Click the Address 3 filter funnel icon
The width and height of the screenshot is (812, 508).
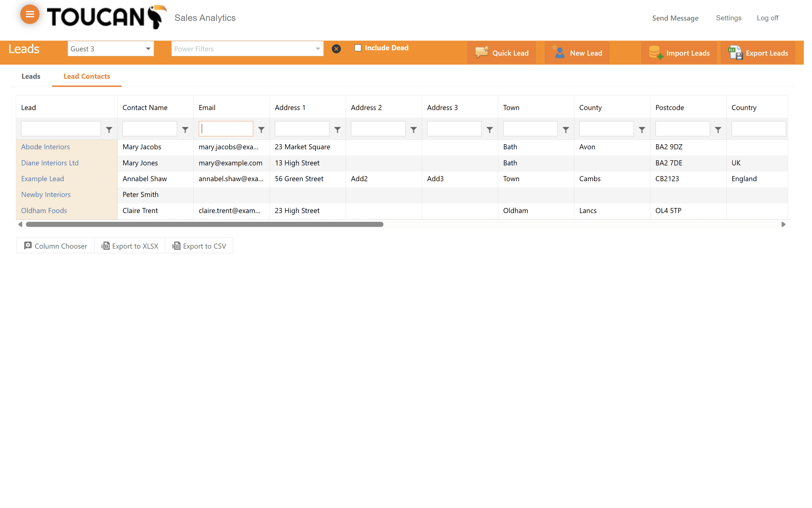pos(490,129)
